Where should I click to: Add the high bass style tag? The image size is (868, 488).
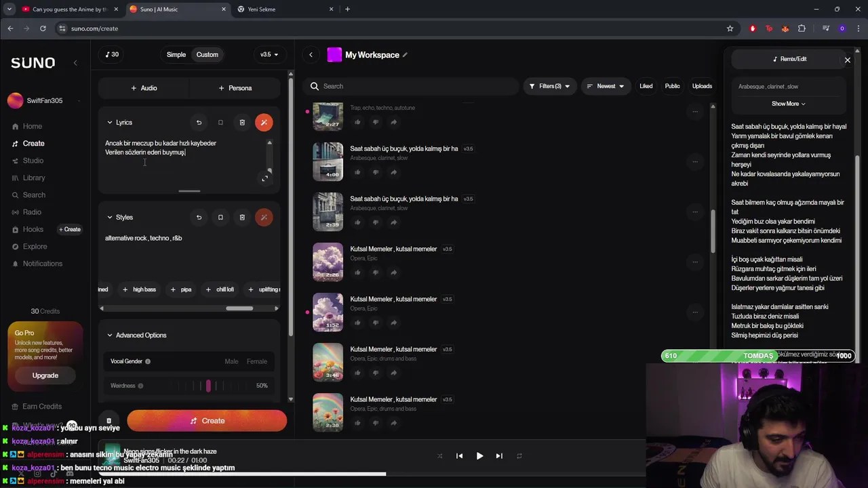(x=139, y=289)
